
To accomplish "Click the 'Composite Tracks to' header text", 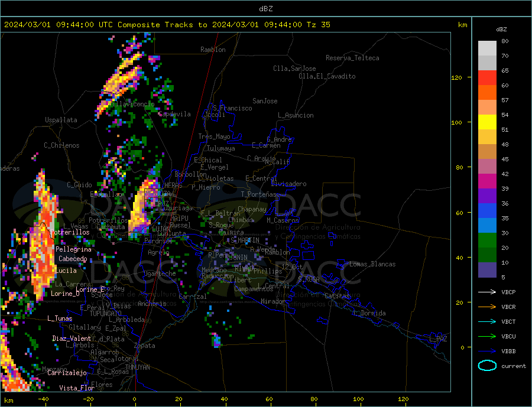I will (163, 25).
